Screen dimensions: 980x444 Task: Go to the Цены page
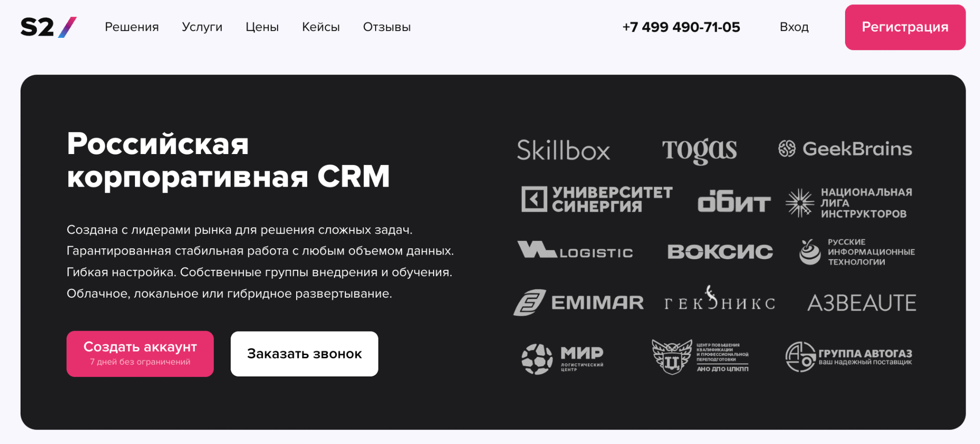pos(262,27)
